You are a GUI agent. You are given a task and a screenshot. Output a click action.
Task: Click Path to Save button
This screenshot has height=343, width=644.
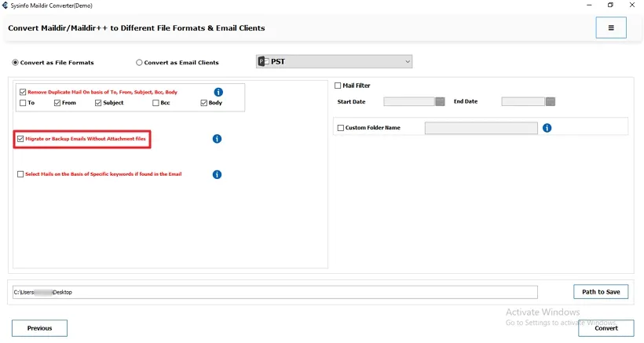601,292
